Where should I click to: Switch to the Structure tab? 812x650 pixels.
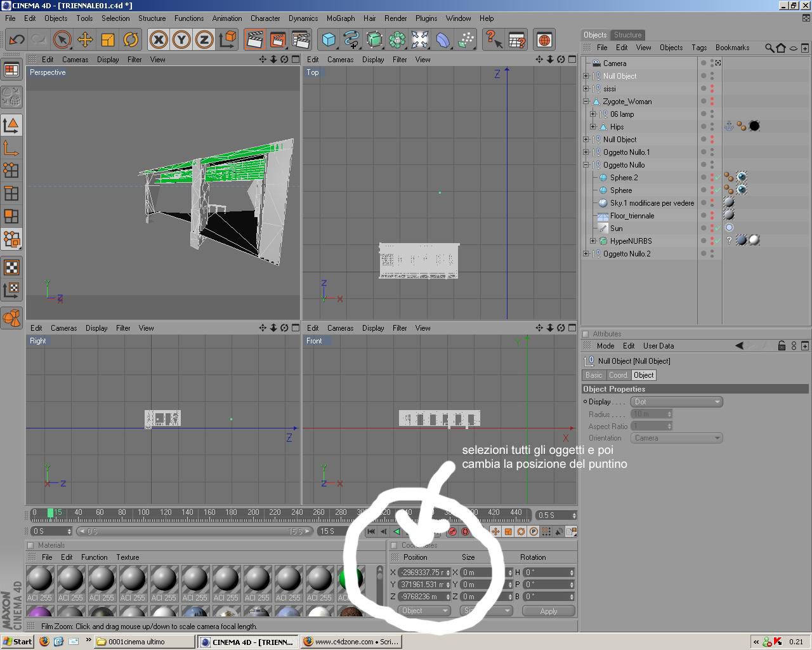tap(627, 35)
